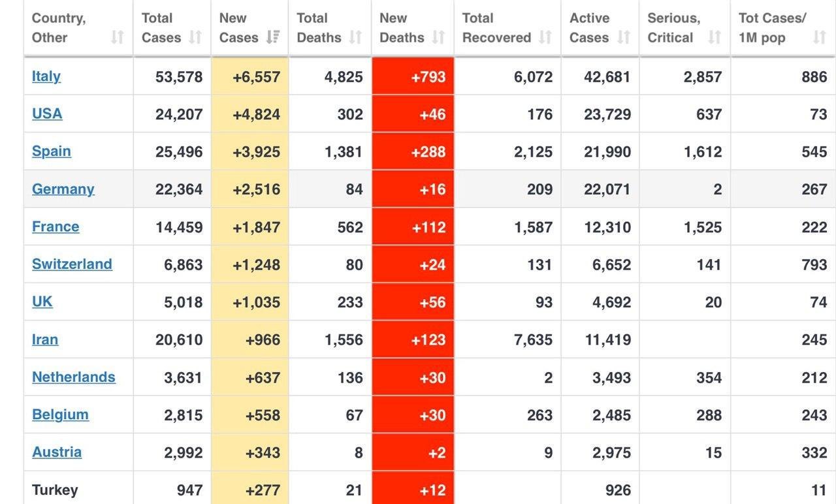Viewport: 836px width, 504px height.
Task: Open the USA country link
Action: pyautogui.click(x=47, y=114)
